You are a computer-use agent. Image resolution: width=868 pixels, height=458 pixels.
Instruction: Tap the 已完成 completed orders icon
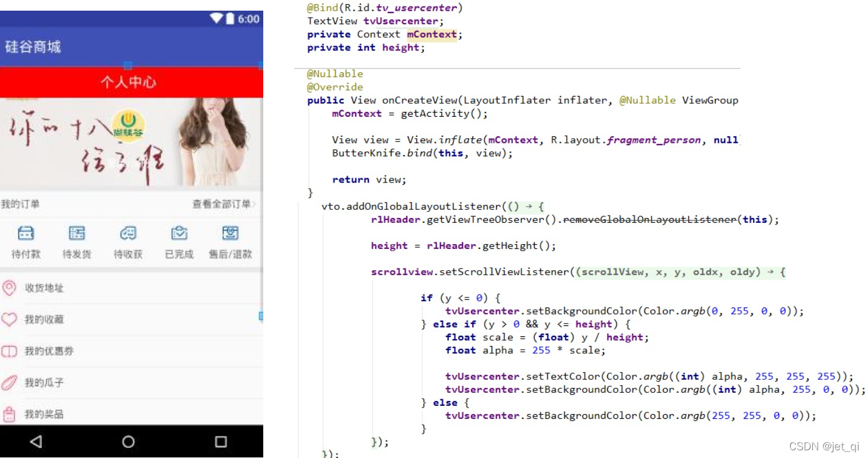click(179, 233)
